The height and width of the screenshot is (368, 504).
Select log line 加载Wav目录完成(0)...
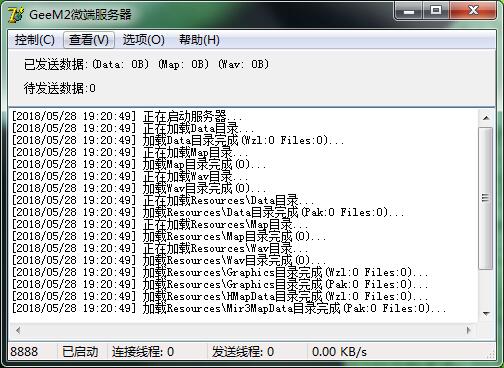pos(139,188)
